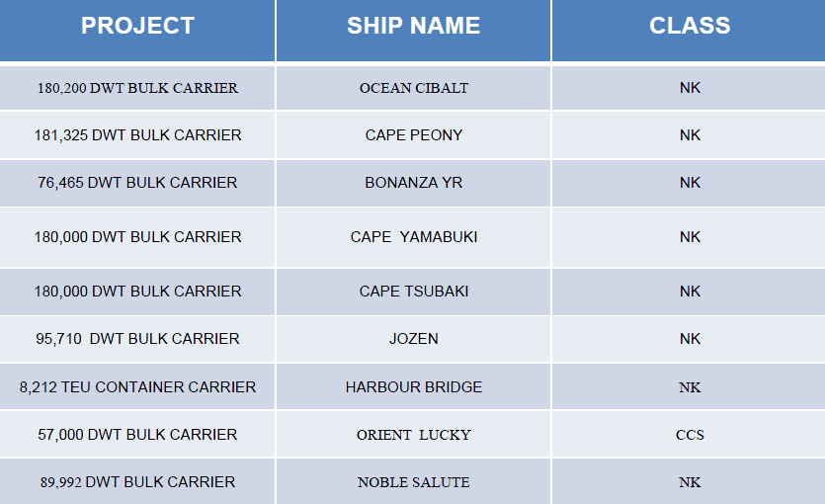
Task: Select the BONANZA YR cell
Action: click(414, 183)
